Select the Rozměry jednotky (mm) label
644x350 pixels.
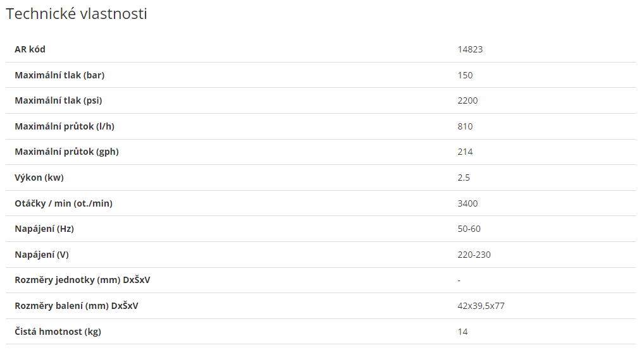point(82,280)
